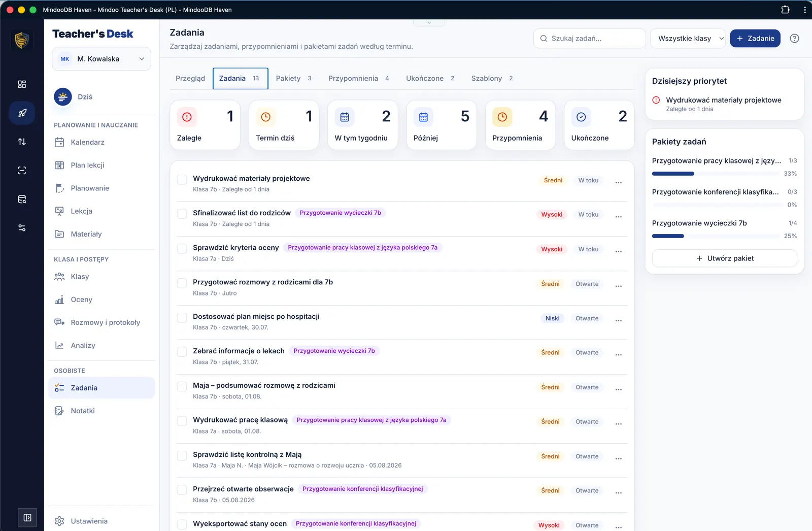
Task: Open the Kalendarz calendar icon
Action: tap(59, 142)
